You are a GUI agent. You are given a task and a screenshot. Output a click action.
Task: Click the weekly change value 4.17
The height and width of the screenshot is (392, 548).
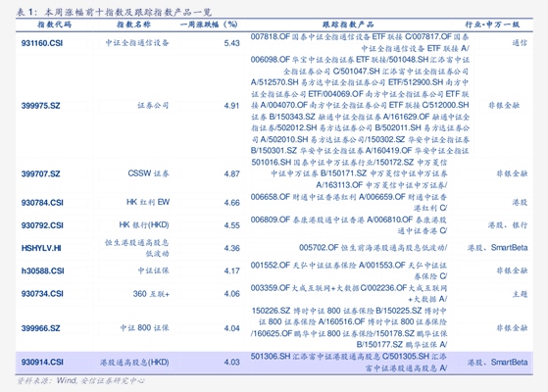231,270
